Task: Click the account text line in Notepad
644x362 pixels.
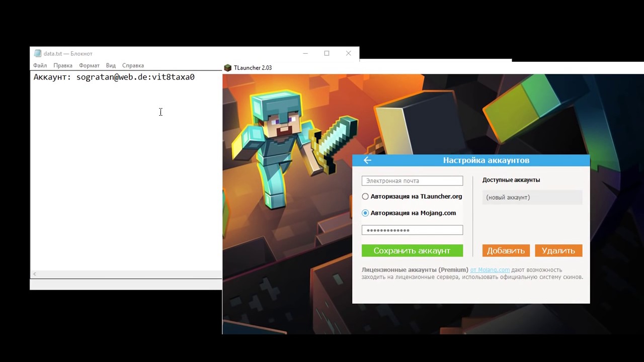Action: point(114,77)
